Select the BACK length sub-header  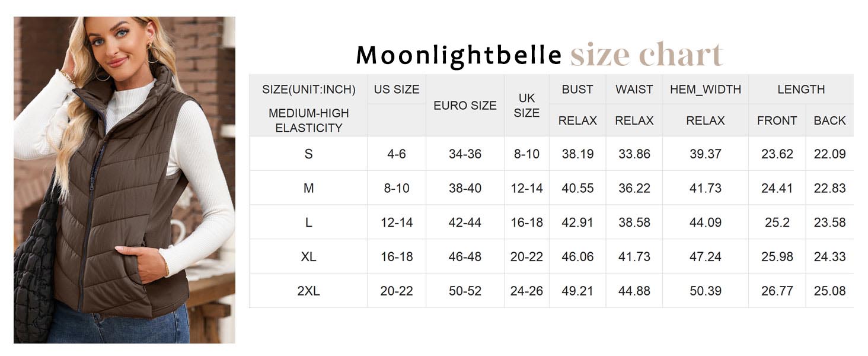829,120
